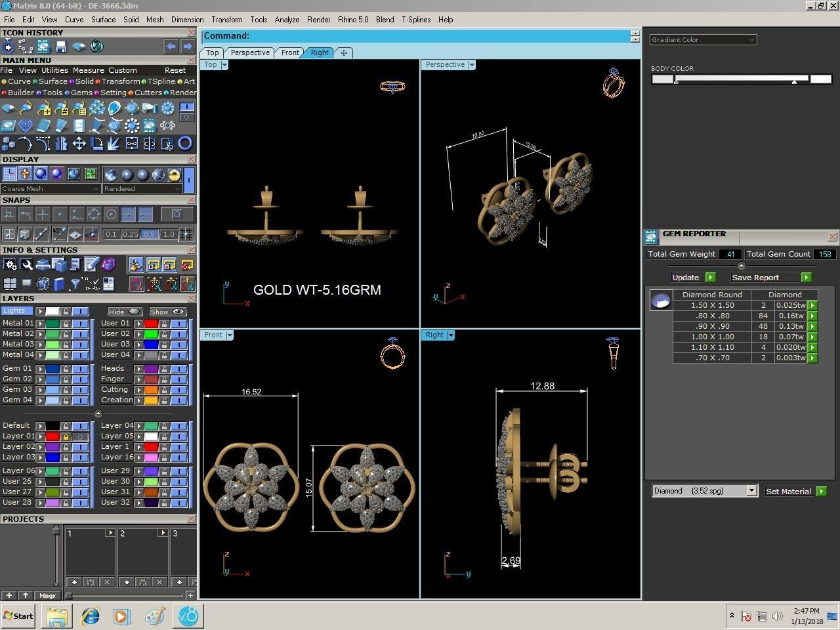Image resolution: width=840 pixels, height=630 pixels.
Task: Select the chain link join tool icon
Action: pyautogui.click(x=132, y=143)
